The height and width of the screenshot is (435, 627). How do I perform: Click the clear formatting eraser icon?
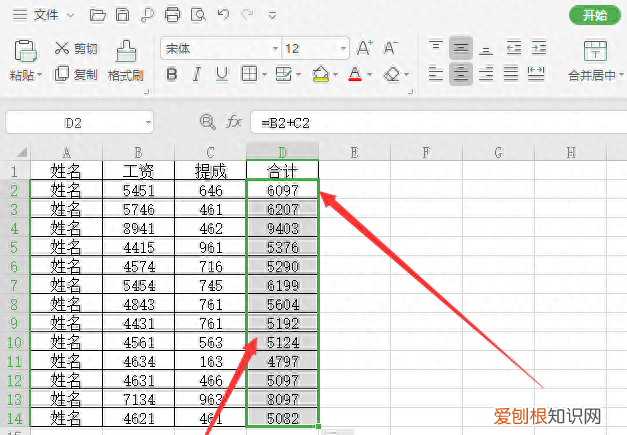coord(391,74)
